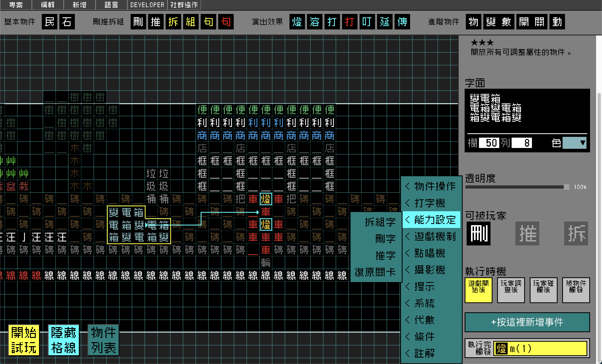Click the 欄 column count input field
The height and width of the screenshot is (364, 602).
click(x=489, y=143)
